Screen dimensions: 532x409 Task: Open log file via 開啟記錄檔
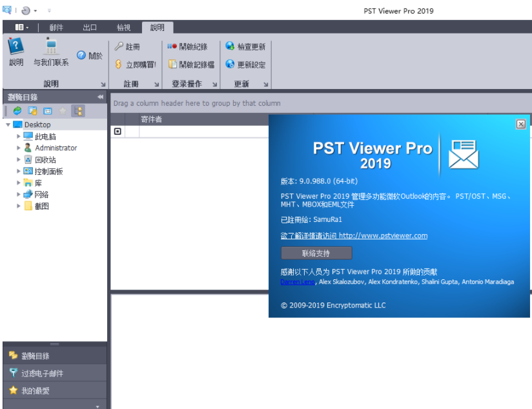[192, 65]
